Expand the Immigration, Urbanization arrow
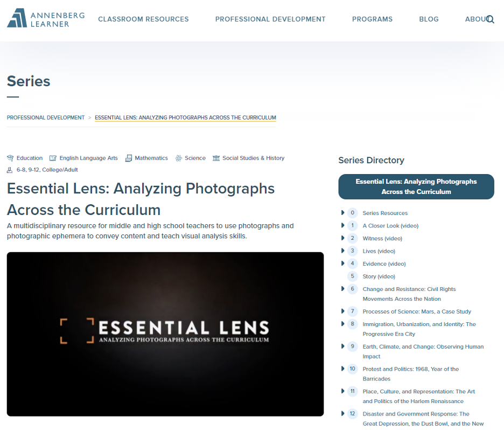504x430 pixels. click(x=342, y=323)
